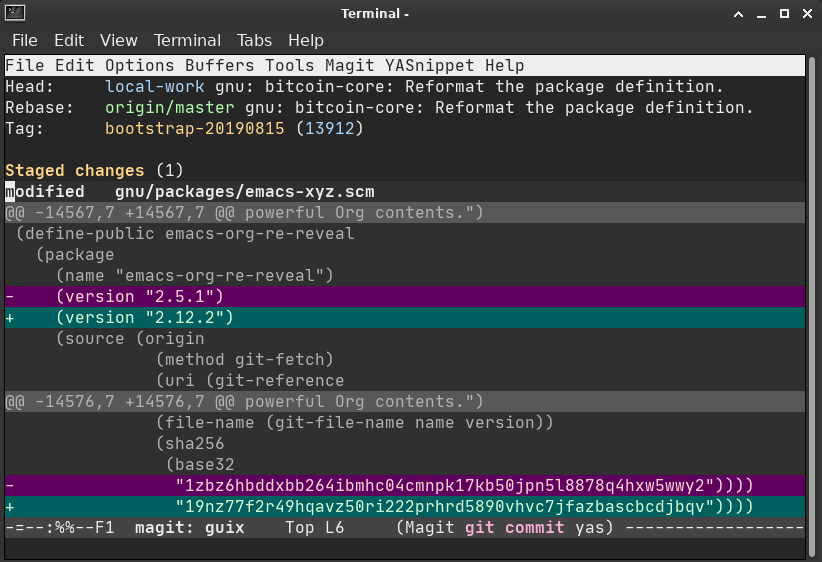
Task: Click the tag commit count 13912
Action: click(x=330, y=128)
